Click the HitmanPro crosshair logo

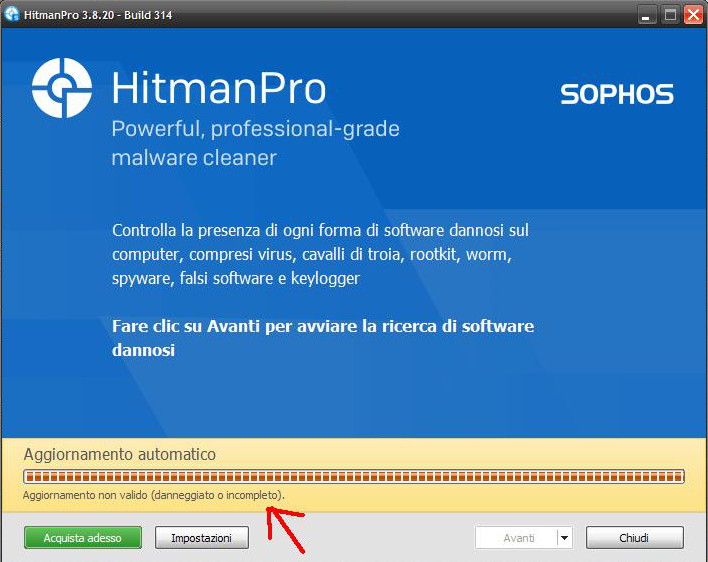tap(62, 88)
